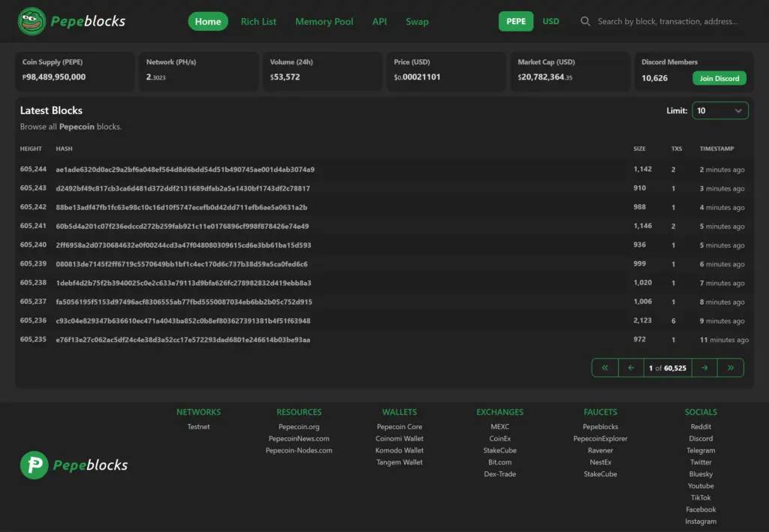Click the search by block input field
Screen dimensions: 769x532
(668, 22)
